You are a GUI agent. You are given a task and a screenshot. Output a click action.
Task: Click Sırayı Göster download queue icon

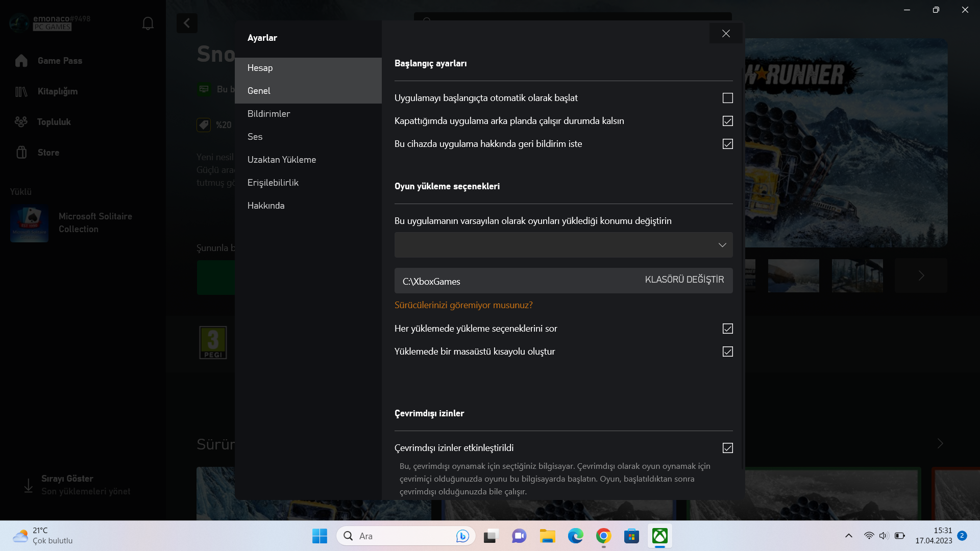click(x=29, y=485)
